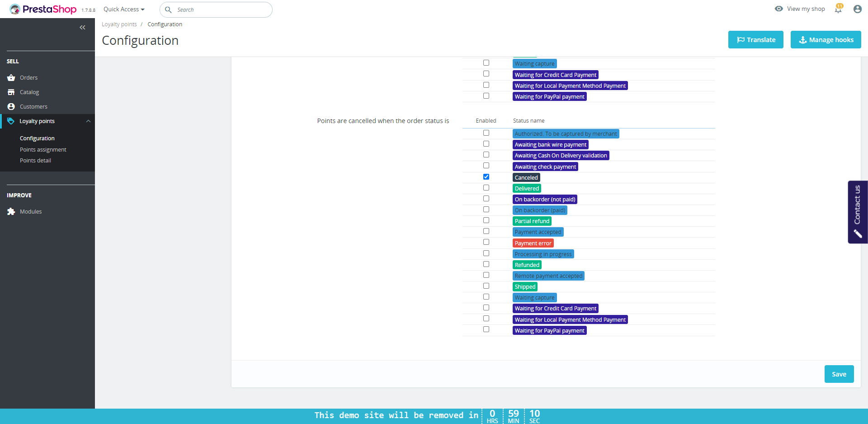The width and height of the screenshot is (868, 424).
Task: Click the Configuration breadcrumb text
Action: coord(165,24)
